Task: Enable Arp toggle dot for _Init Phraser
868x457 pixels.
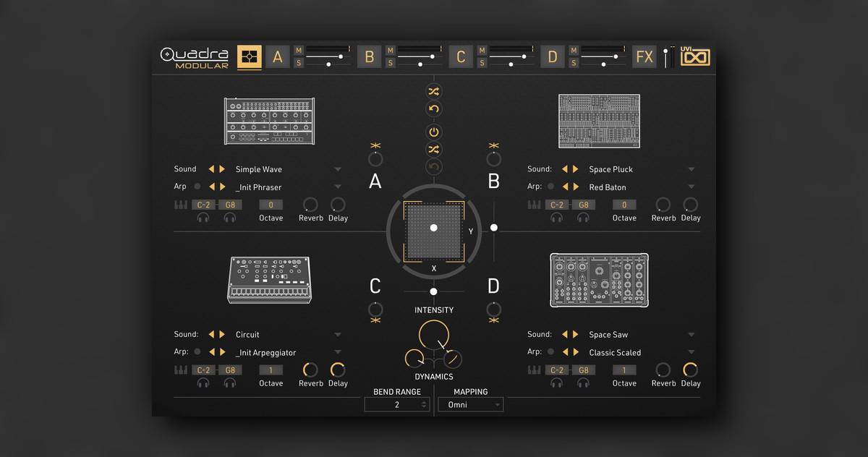Action: [197, 187]
